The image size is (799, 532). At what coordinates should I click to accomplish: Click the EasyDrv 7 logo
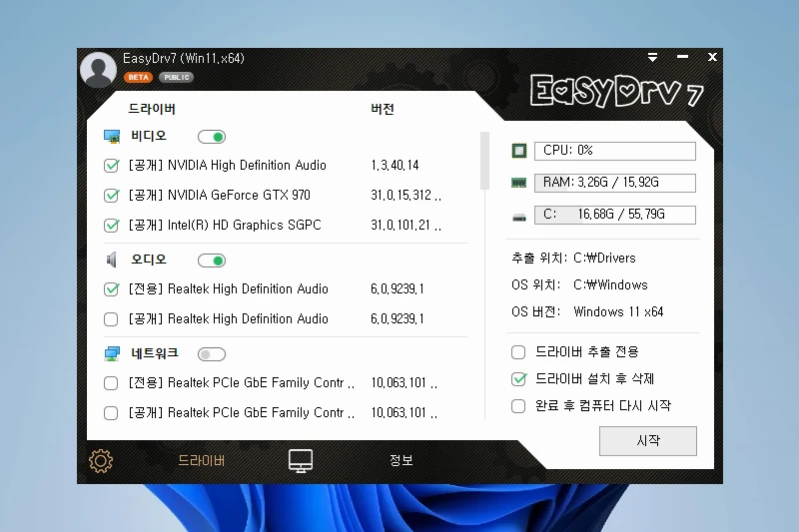click(x=616, y=91)
